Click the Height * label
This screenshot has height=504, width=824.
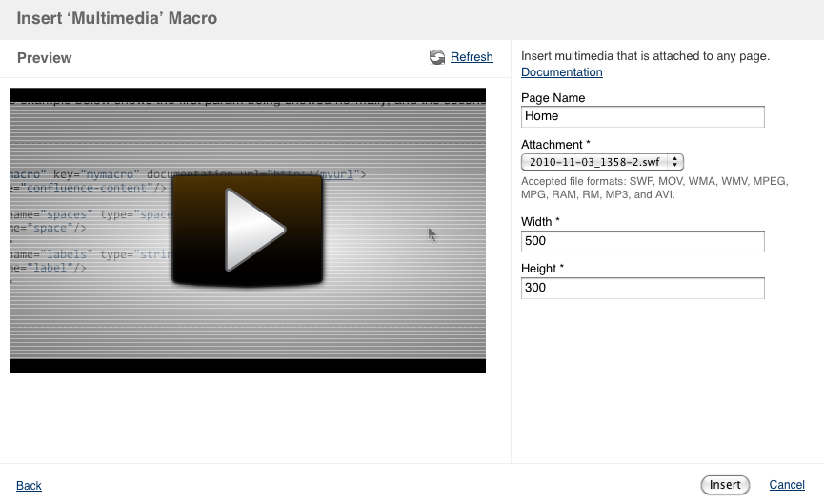(x=544, y=269)
